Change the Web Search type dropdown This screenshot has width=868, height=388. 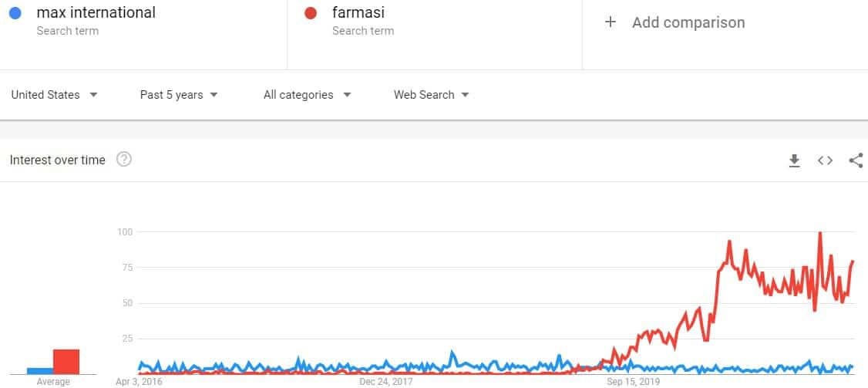(431, 95)
